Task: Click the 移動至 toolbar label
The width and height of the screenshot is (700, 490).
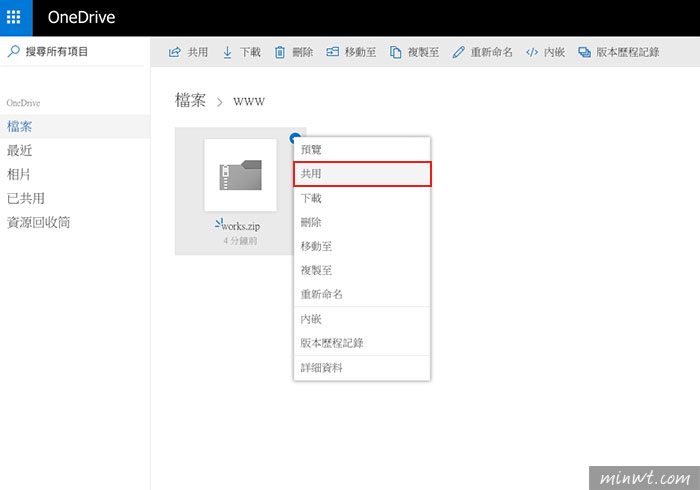Action: pos(360,52)
